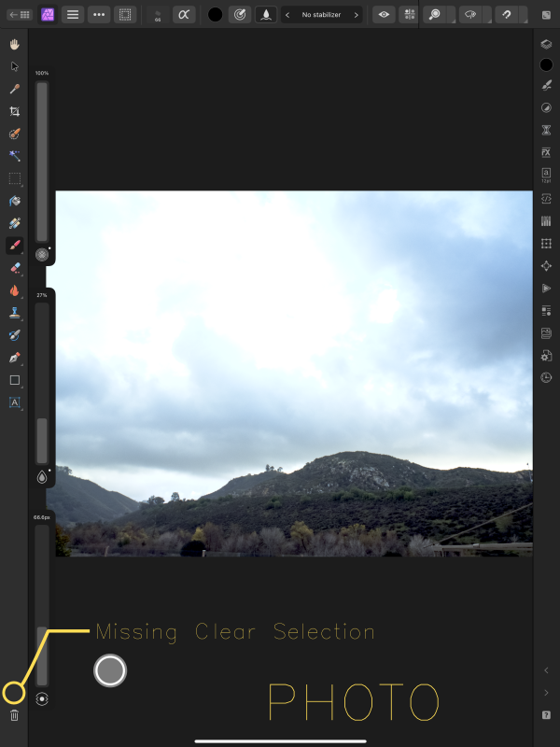Toggle the wet edges droplet option
The image size is (560, 747).
click(266, 15)
